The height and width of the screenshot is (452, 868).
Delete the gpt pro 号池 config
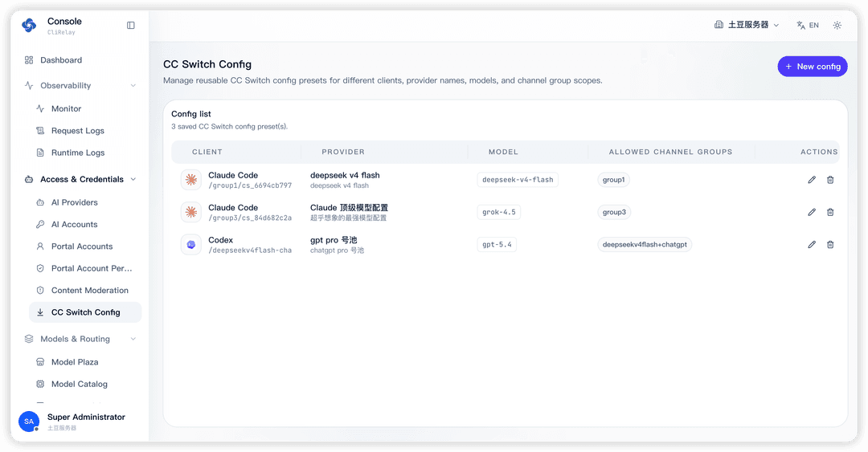(830, 245)
